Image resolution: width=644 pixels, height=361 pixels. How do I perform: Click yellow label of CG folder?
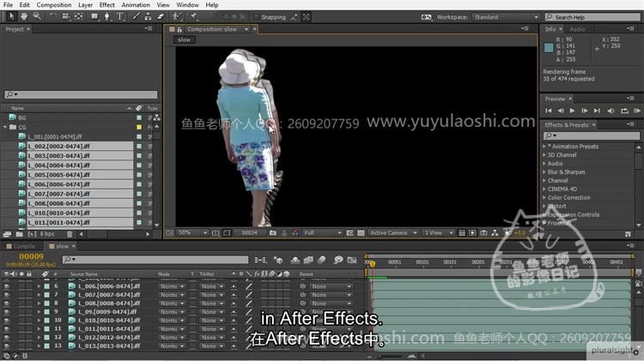(139, 127)
